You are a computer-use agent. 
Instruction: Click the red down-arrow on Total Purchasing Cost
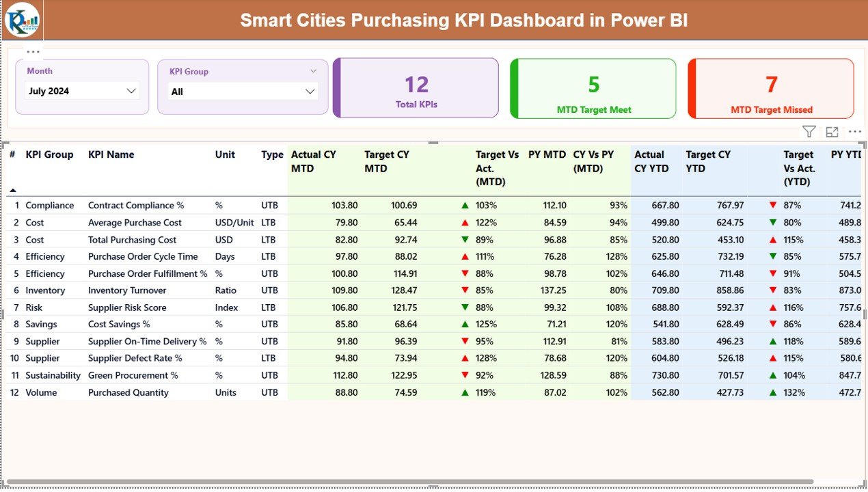[x=465, y=239]
